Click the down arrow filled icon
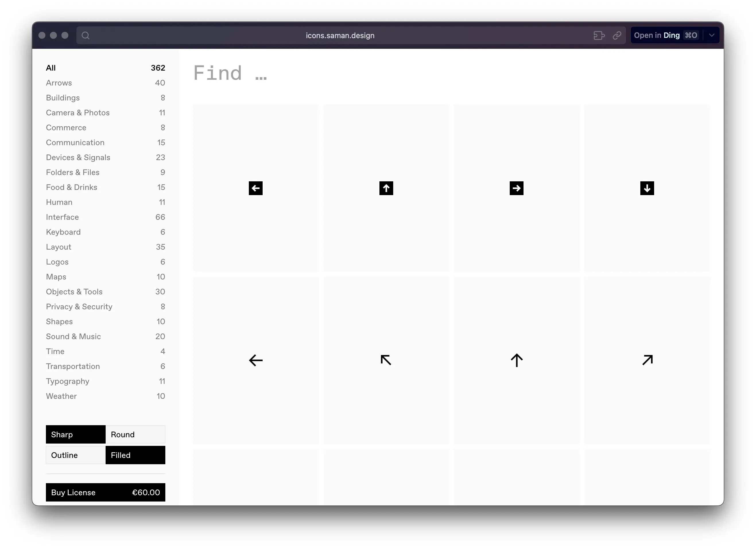756x548 pixels. [647, 188]
